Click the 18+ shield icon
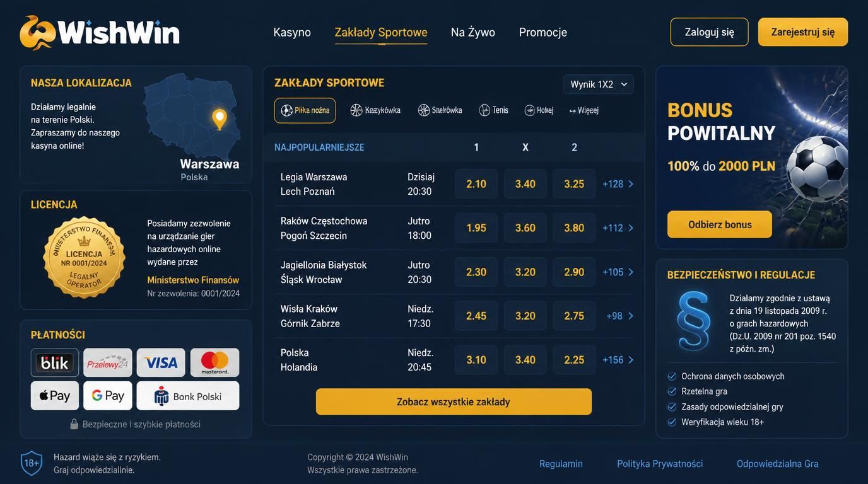The width and height of the screenshot is (868, 484). coord(32,463)
